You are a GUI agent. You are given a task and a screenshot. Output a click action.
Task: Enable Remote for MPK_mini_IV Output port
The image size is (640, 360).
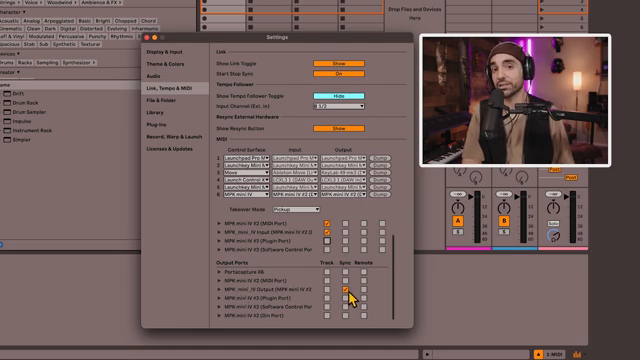coord(364,289)
